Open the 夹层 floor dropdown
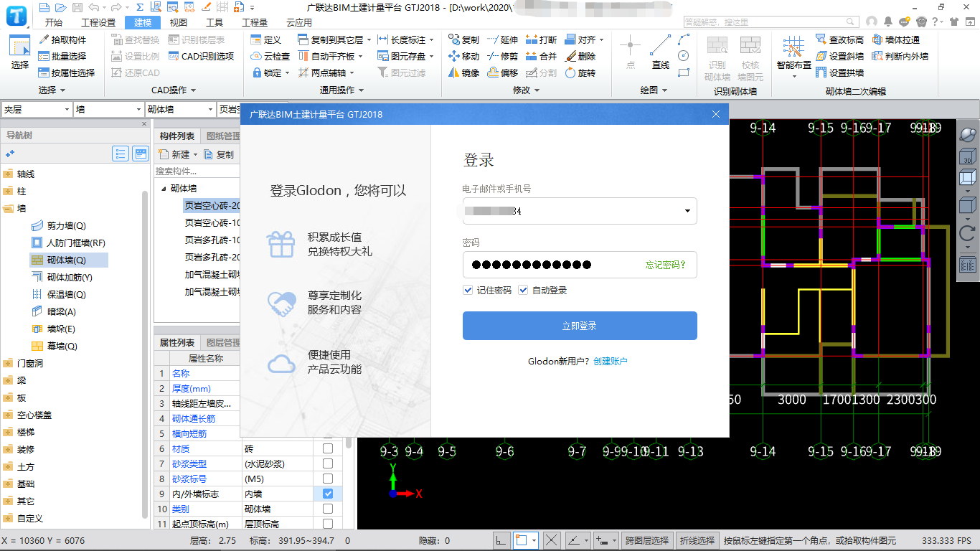 67,109
